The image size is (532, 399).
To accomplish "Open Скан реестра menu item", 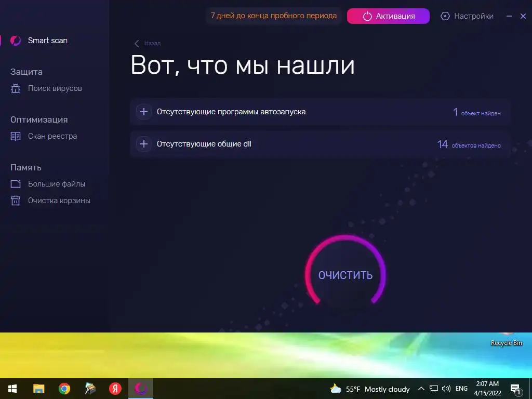I will pos(52,137).
